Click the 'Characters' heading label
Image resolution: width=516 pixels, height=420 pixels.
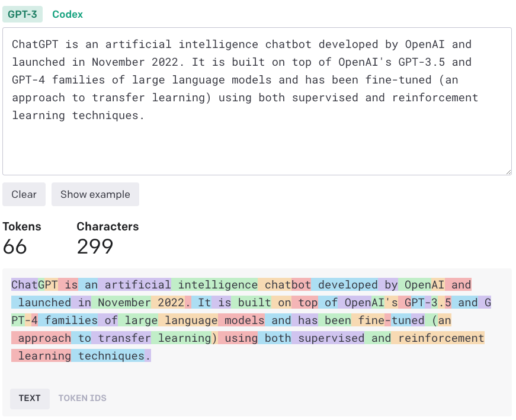(x=108, y=226)
